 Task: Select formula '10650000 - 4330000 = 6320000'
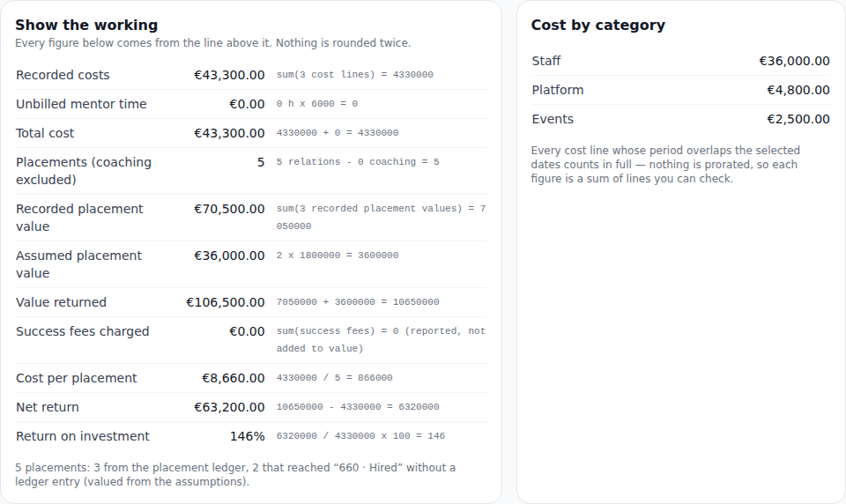click(358, 407)
